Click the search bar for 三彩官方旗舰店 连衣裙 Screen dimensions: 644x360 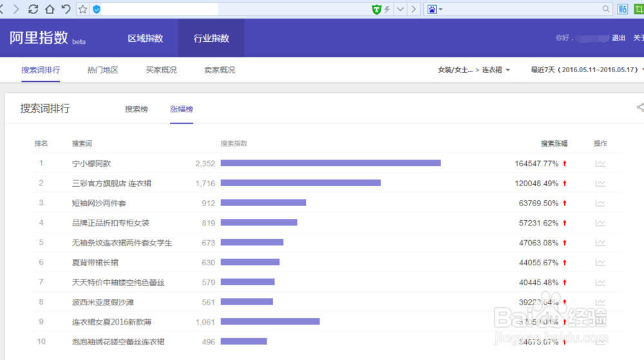tap(301, 184)
